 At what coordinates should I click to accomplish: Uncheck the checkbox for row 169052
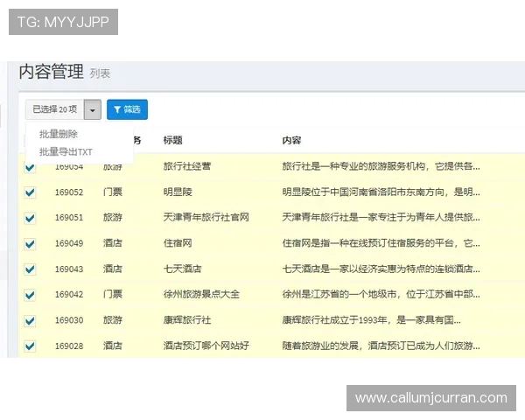tap(30, 192)
